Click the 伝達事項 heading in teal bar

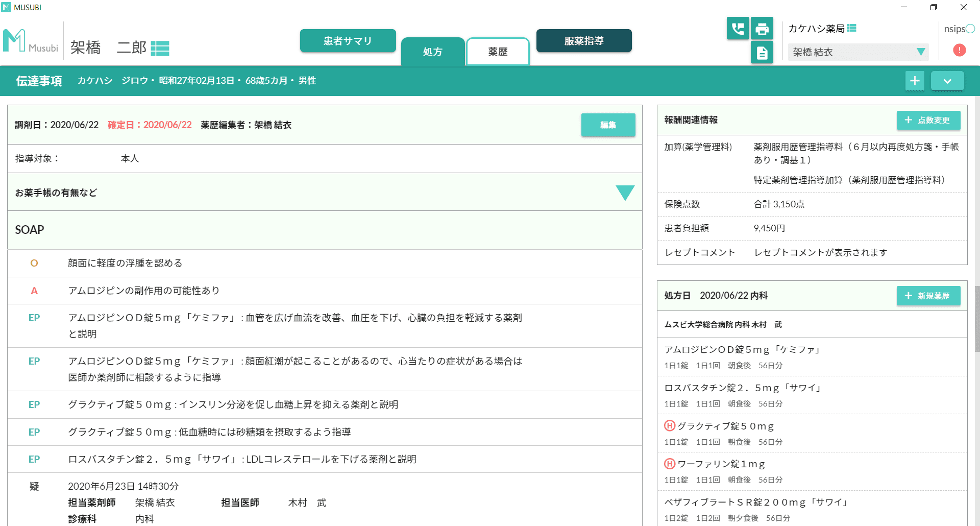[39, 81]
